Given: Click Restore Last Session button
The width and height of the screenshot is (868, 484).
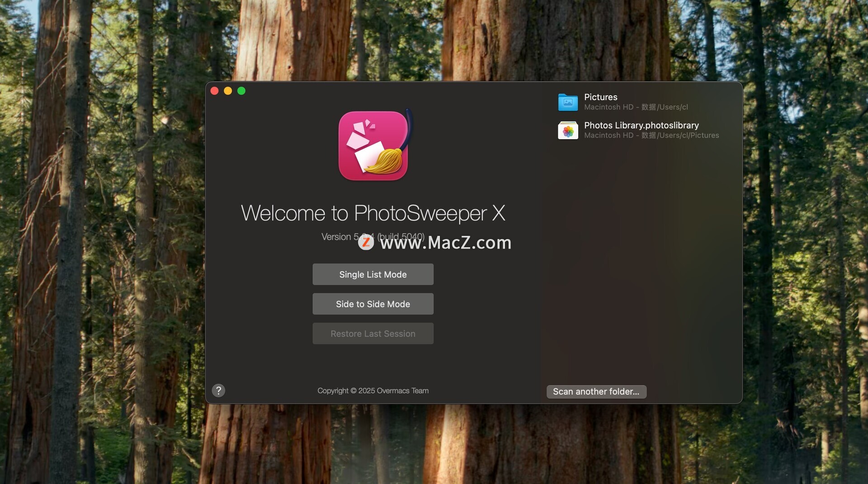Looking at the screenshot, I should 373,334.
